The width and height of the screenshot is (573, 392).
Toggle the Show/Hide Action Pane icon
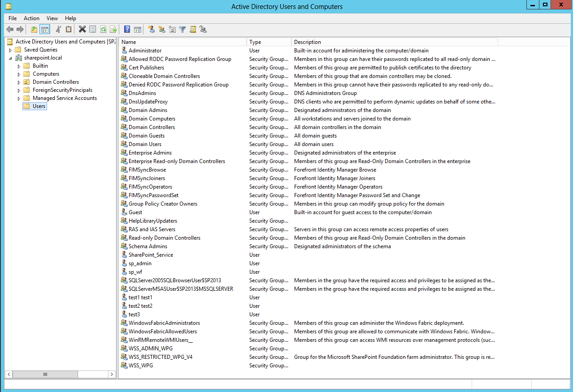138,30
